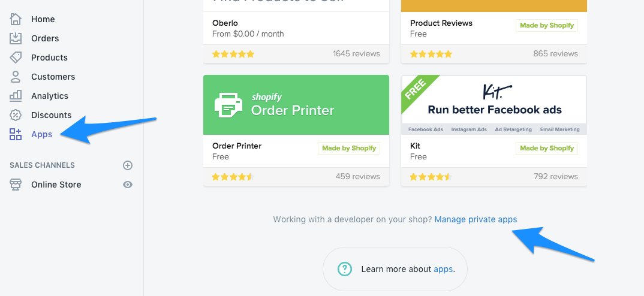Follow the 'apps' learn more link
644x296 pixels.
click(443, 269)
